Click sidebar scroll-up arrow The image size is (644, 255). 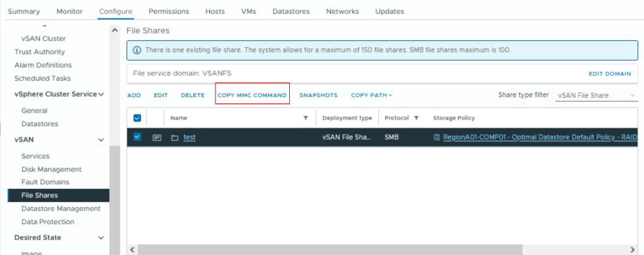[x=114, y=30]
